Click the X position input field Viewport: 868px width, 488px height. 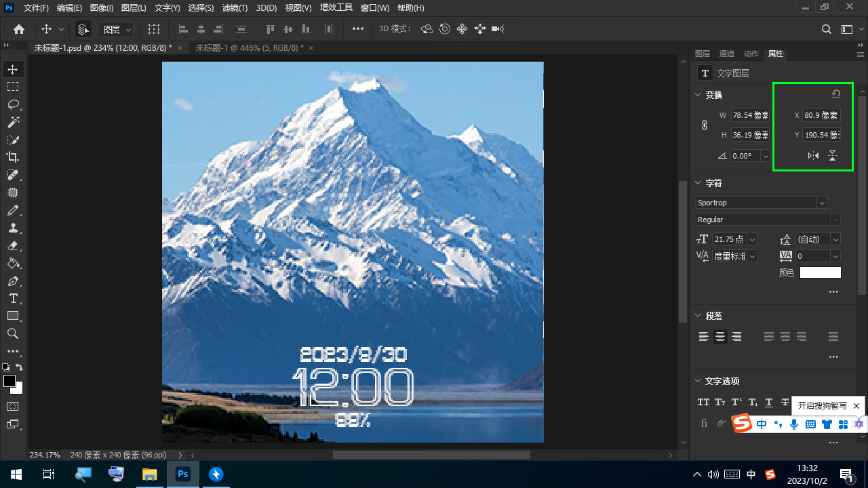(x=821, y=115)
